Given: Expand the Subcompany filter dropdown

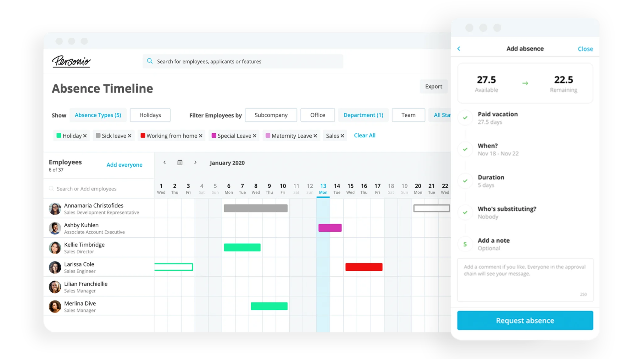Looking at the screenshot, I should pyautogui.click(x=271, y=115).
